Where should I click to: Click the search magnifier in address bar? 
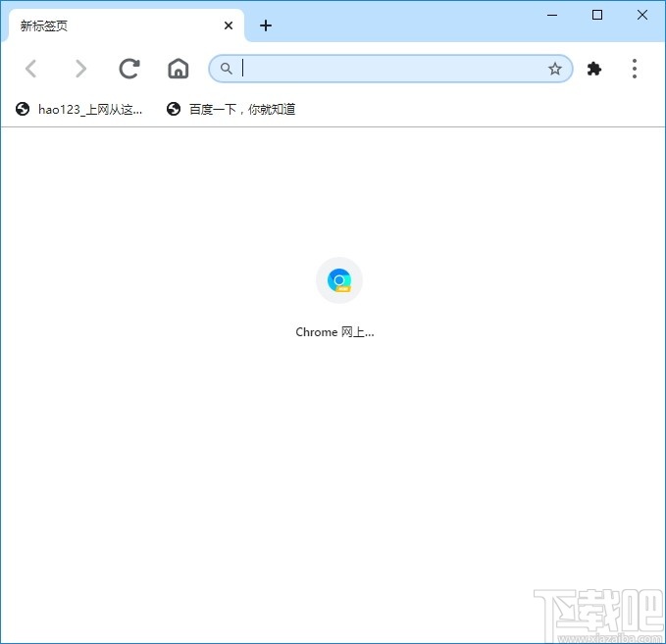227,69
